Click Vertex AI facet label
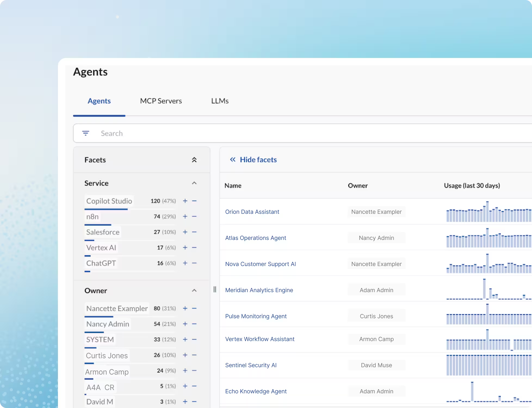The height and width of the screenshot is (408, 532). click(x=101, y=248)
